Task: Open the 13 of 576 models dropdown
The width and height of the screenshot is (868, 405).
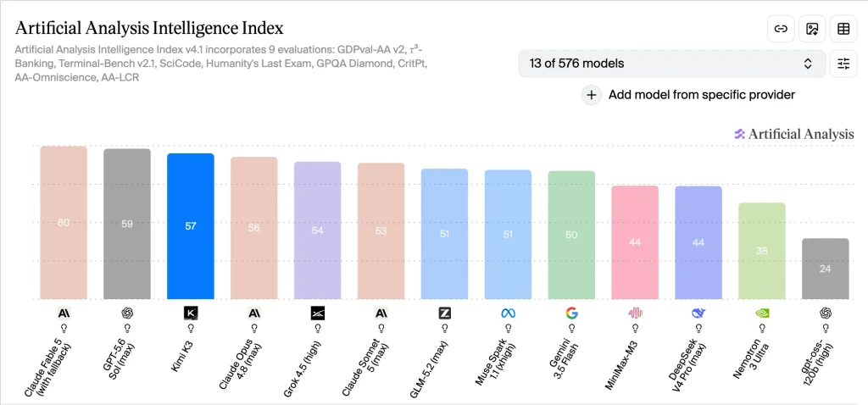Action: (672, 64)
